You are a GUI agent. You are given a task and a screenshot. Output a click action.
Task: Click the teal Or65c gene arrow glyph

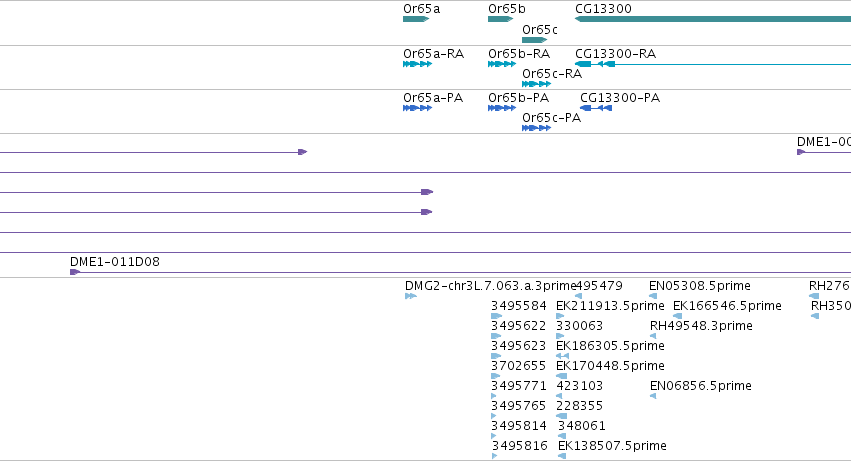[x=535, y=40]
